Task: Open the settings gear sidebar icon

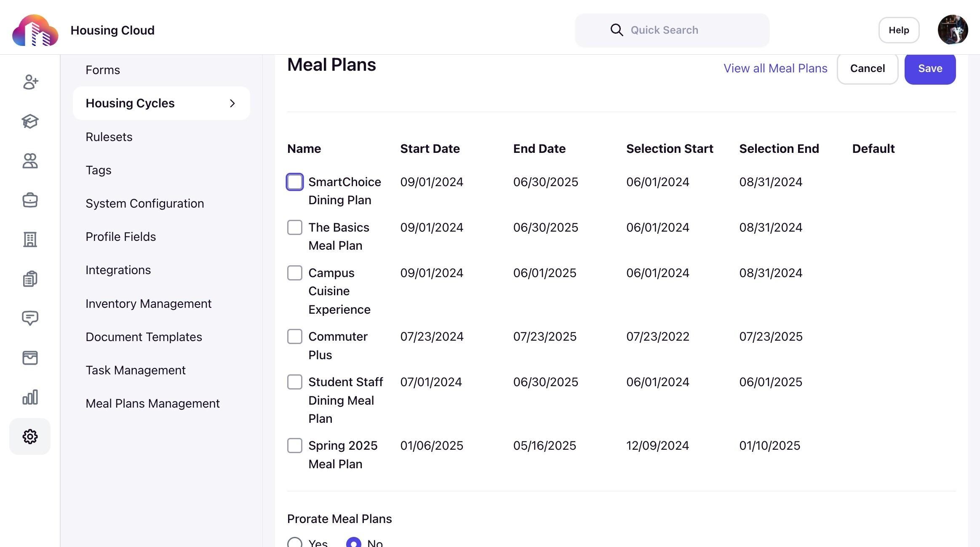Action: 30,437
